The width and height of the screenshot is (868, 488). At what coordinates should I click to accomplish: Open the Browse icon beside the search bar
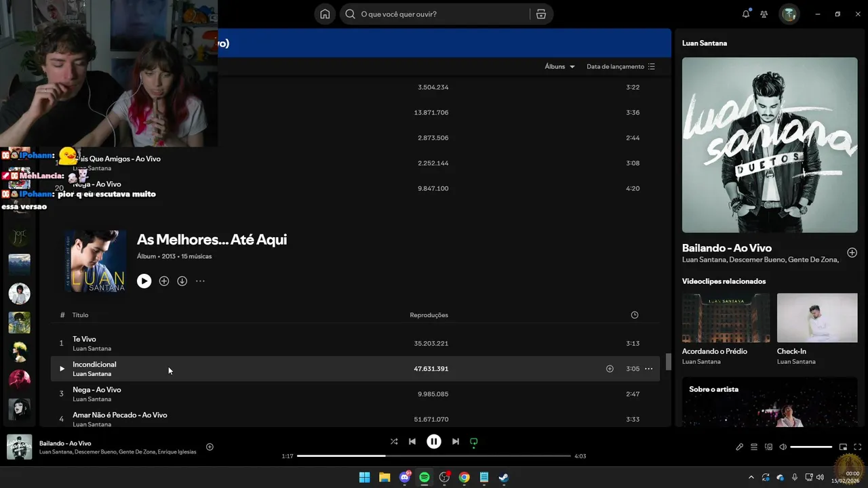540,14
